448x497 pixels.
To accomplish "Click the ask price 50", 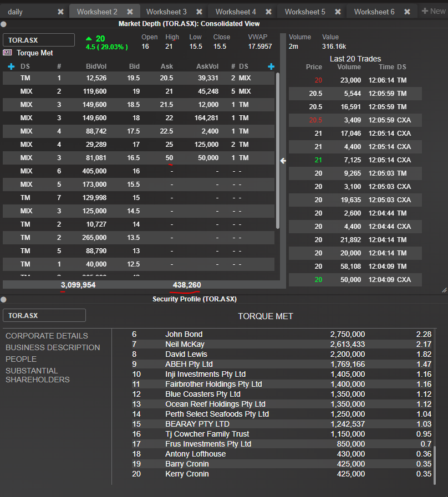I will 169,158.
